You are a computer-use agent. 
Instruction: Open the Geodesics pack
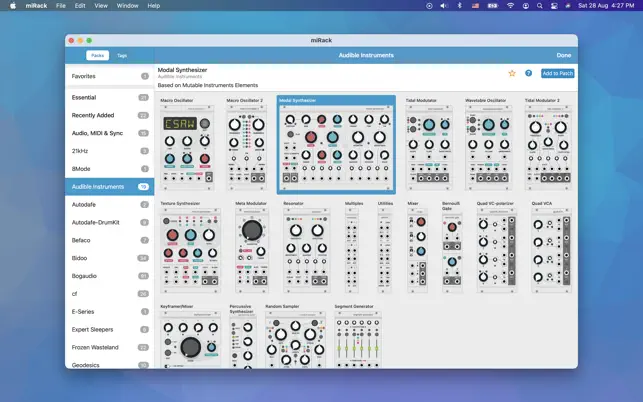point(109,364)
